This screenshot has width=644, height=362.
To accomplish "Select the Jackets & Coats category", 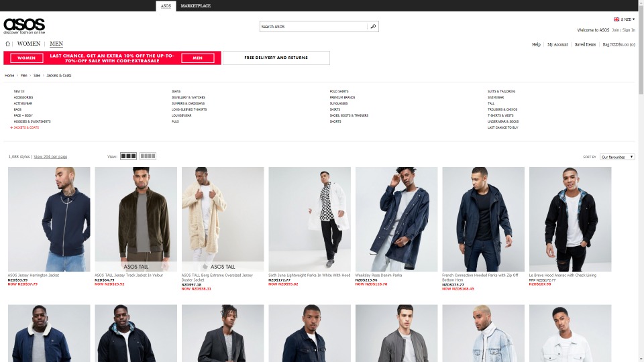I will pos(26,127).
